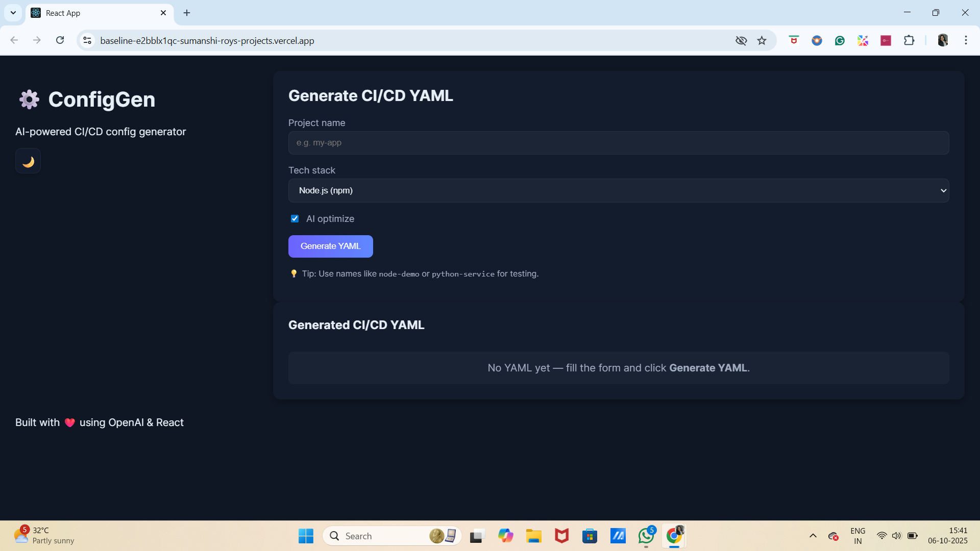Image resolution: width=980 pixels, height=551 pixels.
Task: Click the ConfigGen gear logo icon
Action: (x=29, y=99)
